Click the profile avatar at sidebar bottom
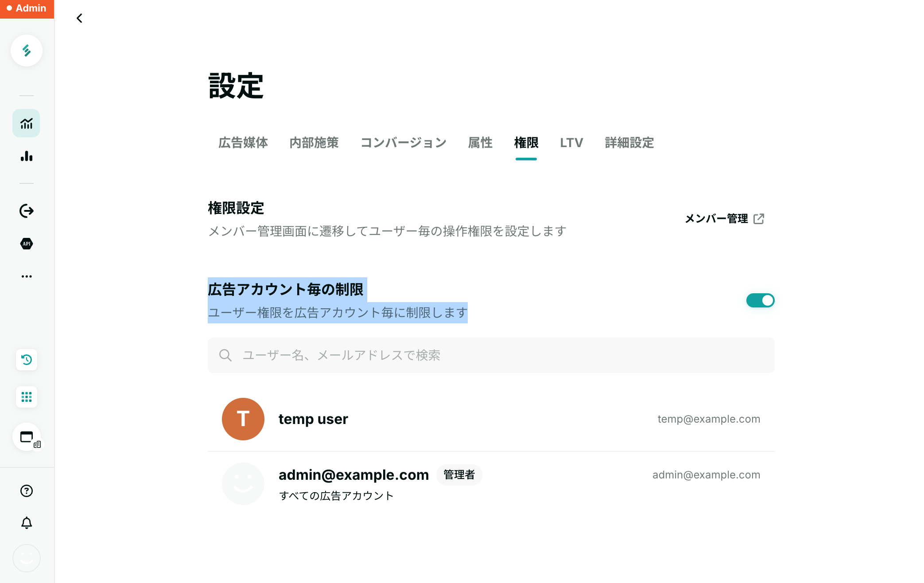The height and width of the screenshot is (583, 924). [x=27, y=558]
